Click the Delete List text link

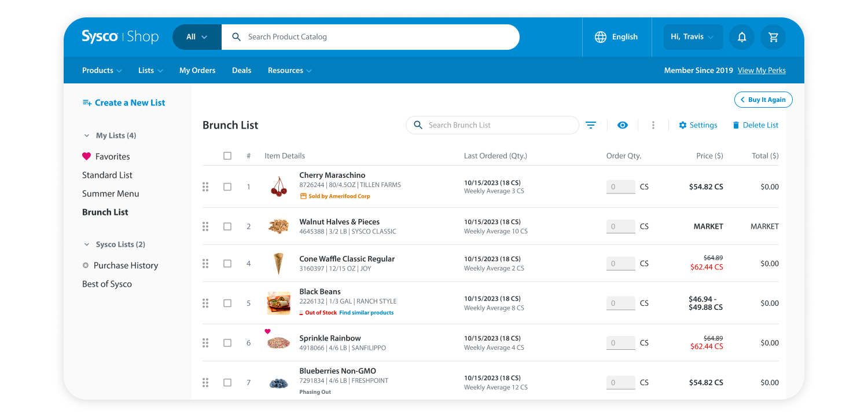coord(760,125)
